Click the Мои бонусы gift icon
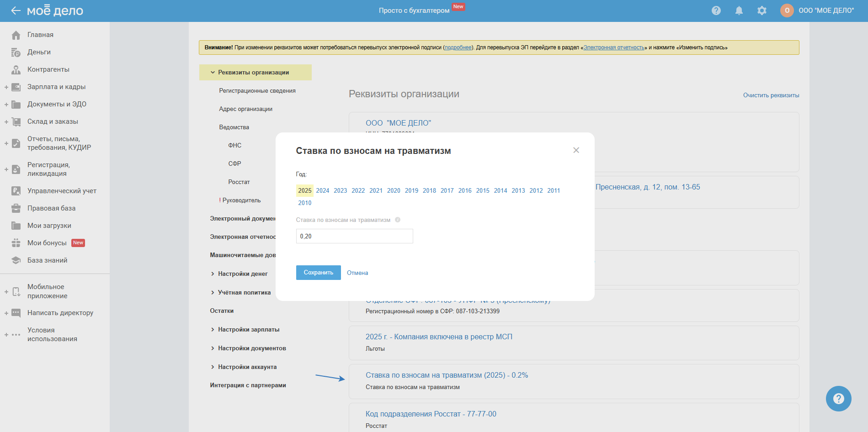This screenshot has height=432, width=868. pos(16,243)
